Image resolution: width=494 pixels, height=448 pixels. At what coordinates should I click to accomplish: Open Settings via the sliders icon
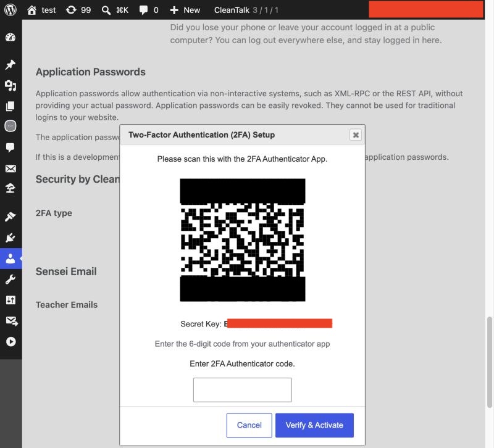10,300
